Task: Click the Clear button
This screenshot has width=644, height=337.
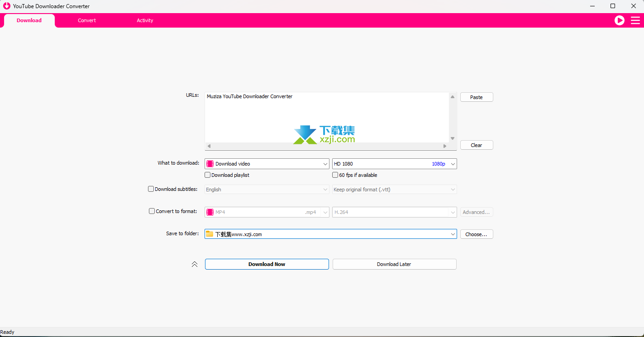Action: [x=477, y=145]
